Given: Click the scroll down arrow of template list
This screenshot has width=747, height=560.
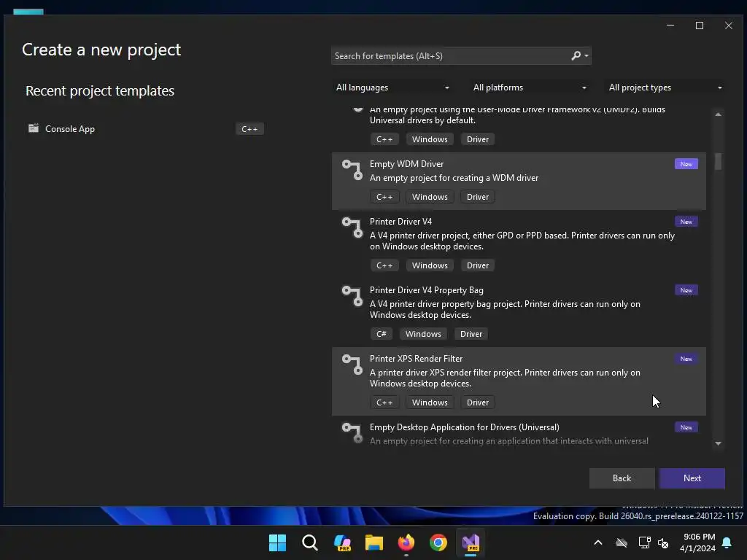Looking at the screenshot, I should (718, 443).
